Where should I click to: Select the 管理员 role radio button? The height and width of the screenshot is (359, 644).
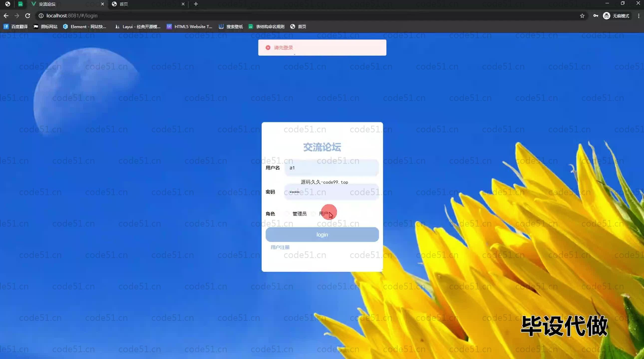point(287,214)
